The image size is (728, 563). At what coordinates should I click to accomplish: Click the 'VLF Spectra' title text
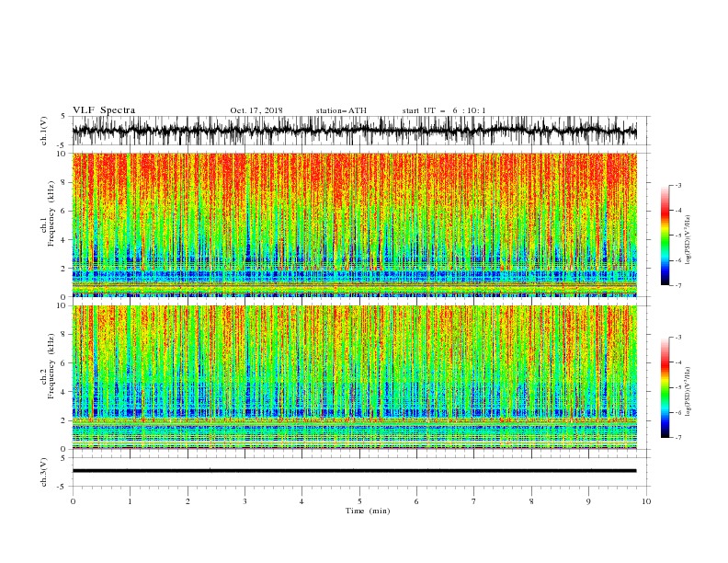click(104, 110)
